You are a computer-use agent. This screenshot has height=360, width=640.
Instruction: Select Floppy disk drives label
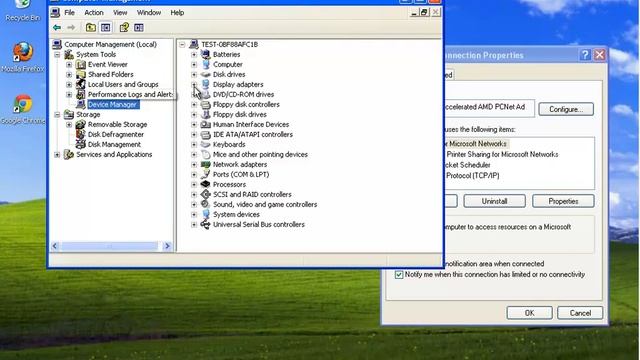(240, 114)
